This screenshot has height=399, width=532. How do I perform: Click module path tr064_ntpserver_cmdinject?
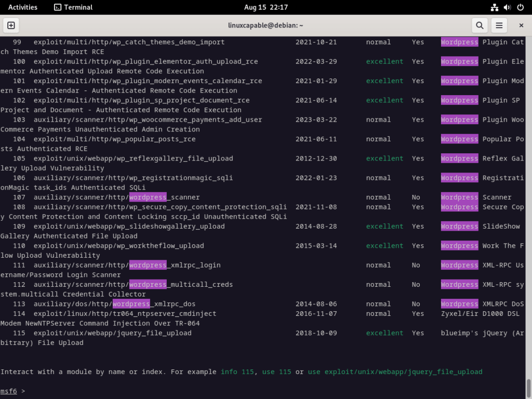coord(125,313)
